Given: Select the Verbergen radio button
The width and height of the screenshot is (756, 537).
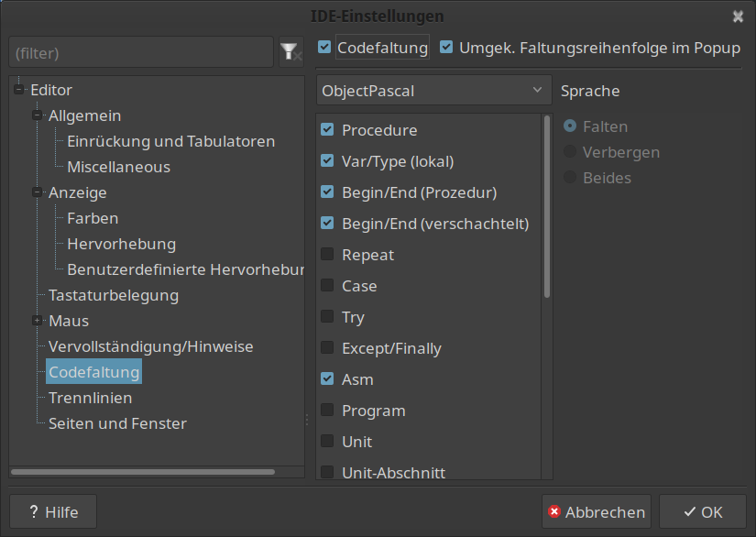Looking at the screenshot, I should 570,152.
